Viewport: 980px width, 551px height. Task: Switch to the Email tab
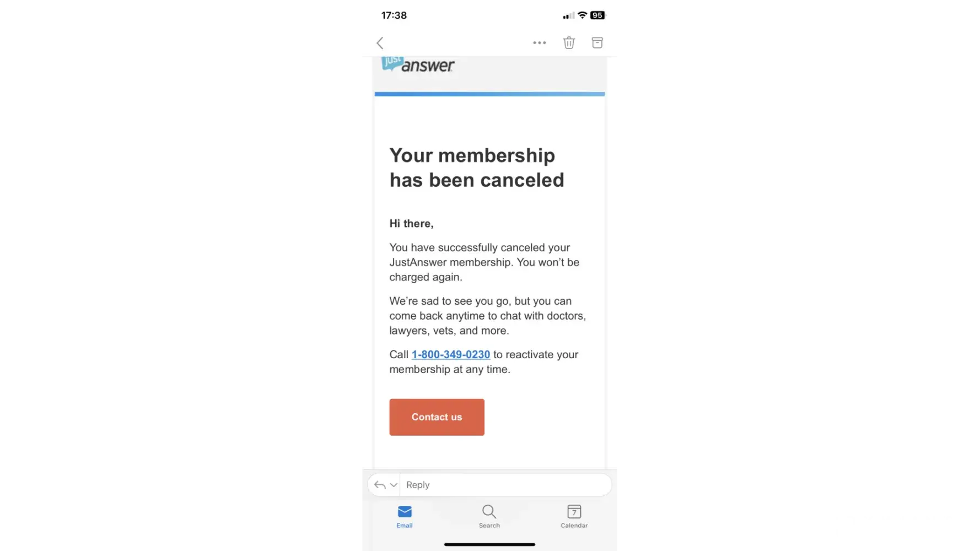[405, 516]
